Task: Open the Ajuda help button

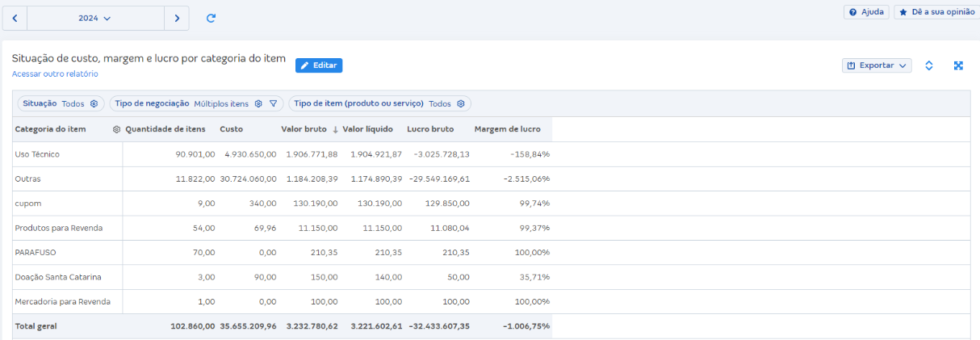Action: 866,12
